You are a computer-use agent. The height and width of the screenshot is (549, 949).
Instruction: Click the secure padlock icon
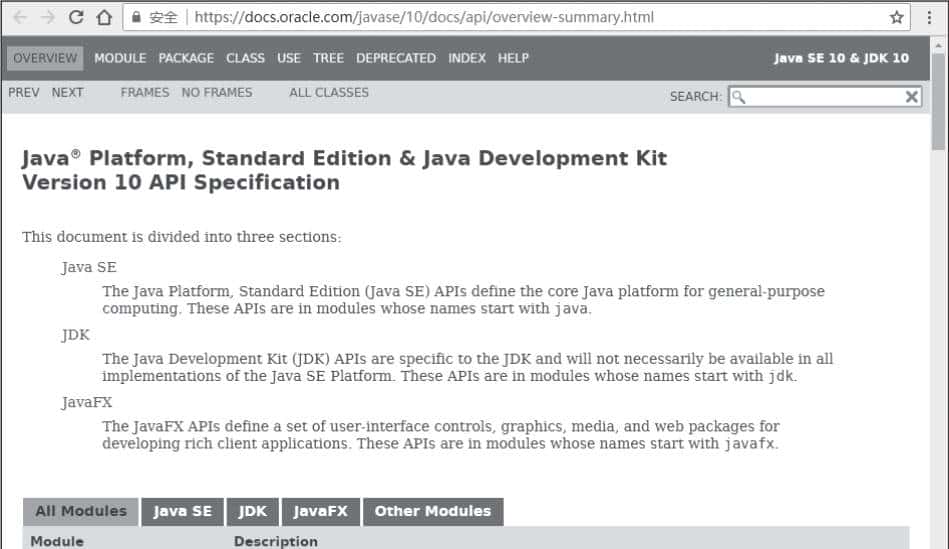tap(137, 17)
